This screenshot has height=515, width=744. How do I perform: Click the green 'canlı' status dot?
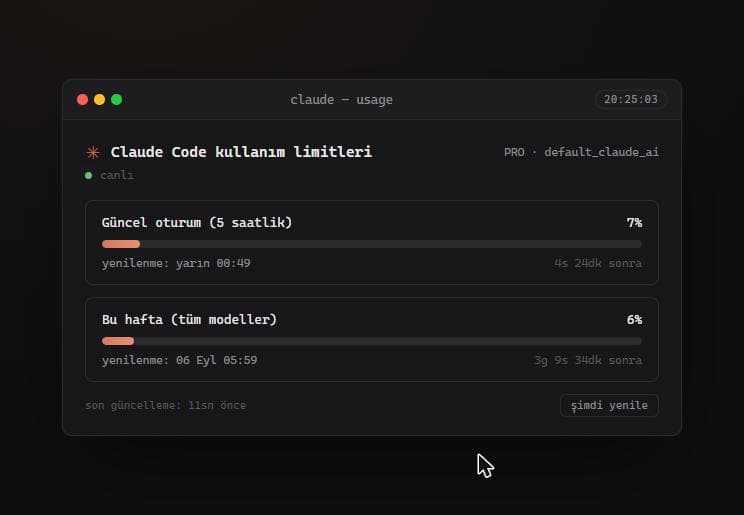pos(88,175)
